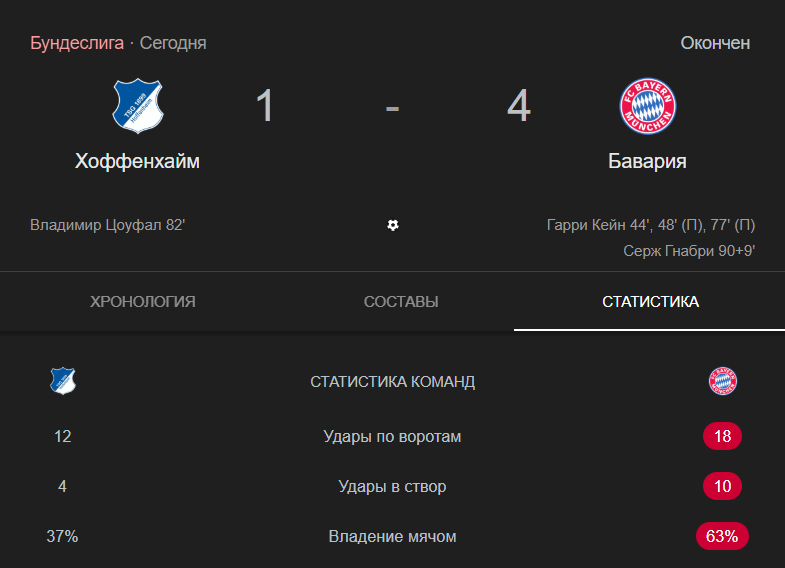
Task: Click the Bayern Munich crest in match header
Action: [648, 105]
